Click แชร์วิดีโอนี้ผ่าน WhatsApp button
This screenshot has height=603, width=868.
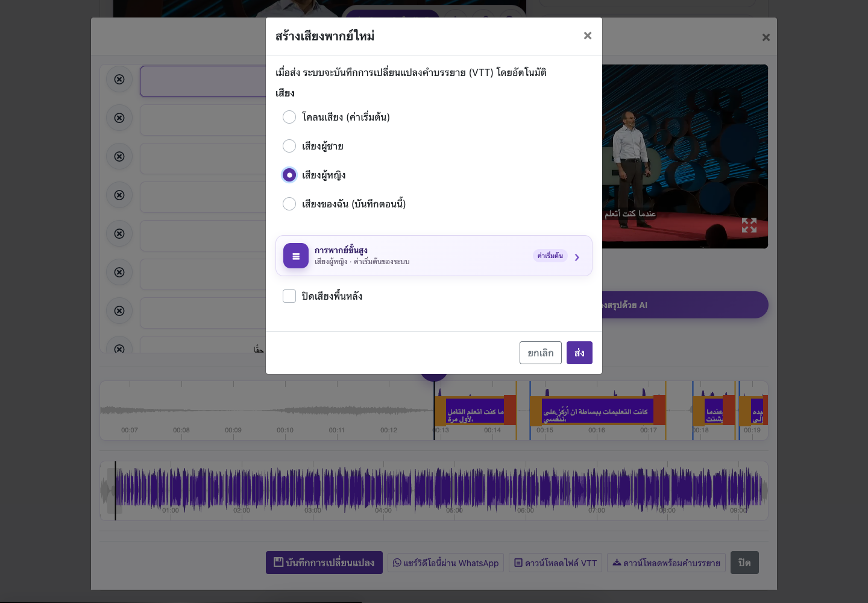click(x=445, y=563)
